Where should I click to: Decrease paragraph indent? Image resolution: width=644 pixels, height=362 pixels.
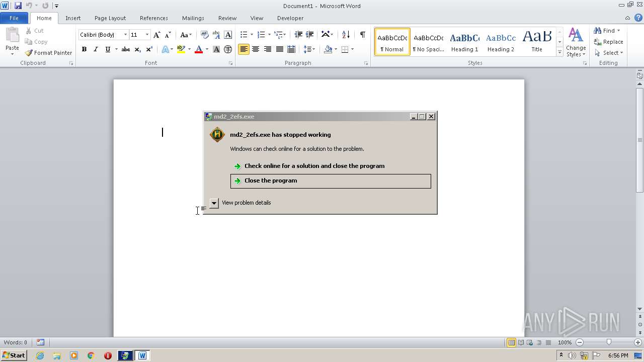click(x=298, y=35)
